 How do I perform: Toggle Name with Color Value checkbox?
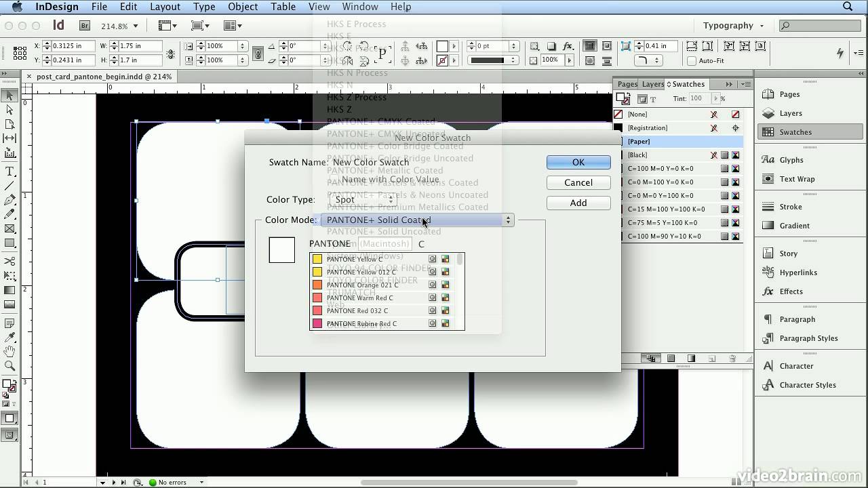click(x=336, y=180)
